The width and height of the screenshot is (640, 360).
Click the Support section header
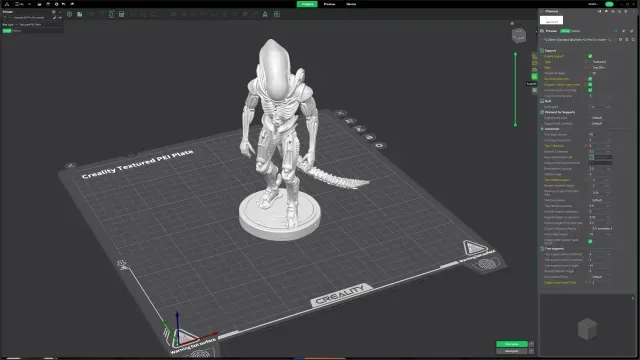click(549, 51)
